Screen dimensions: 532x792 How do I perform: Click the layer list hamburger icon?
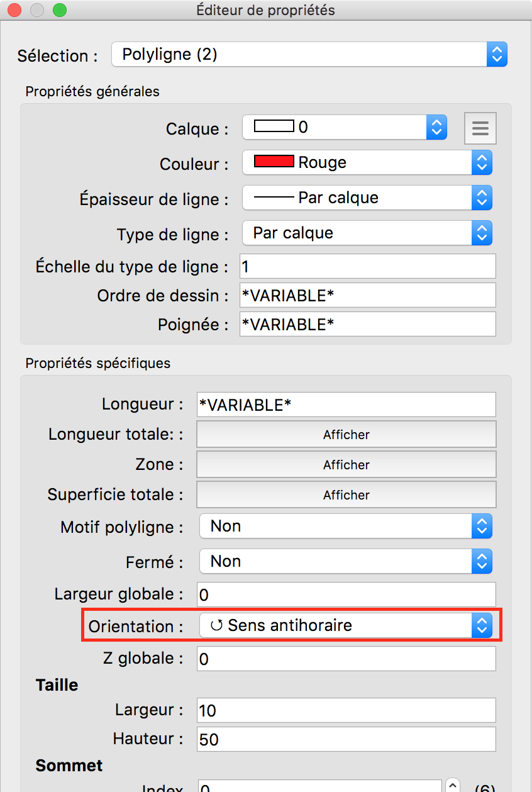(x=480, y=128)
